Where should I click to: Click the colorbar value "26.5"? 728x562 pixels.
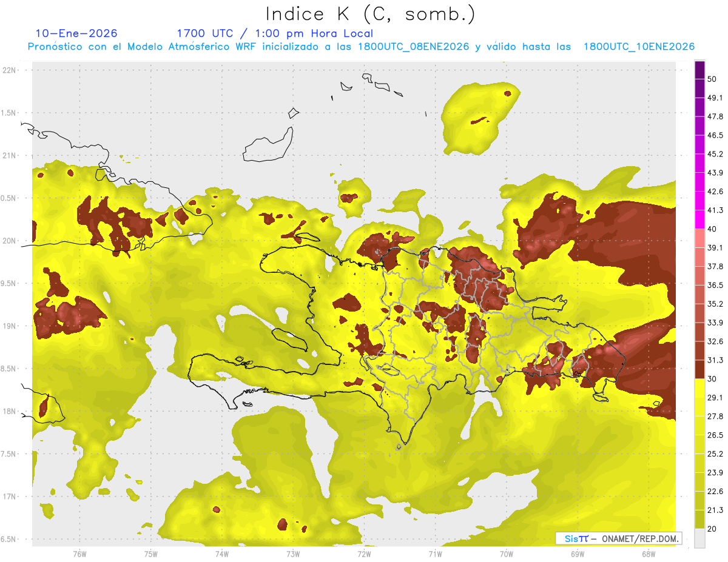[715, 435]
